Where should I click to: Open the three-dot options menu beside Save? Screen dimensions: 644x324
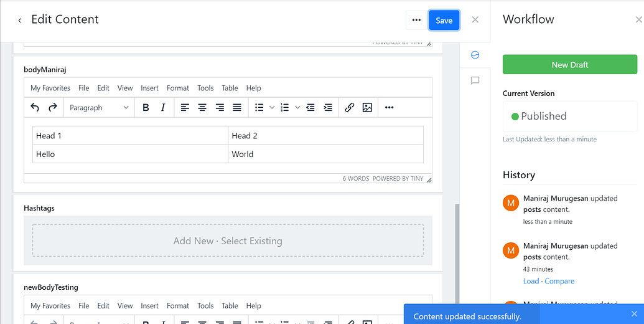[416, 20]
